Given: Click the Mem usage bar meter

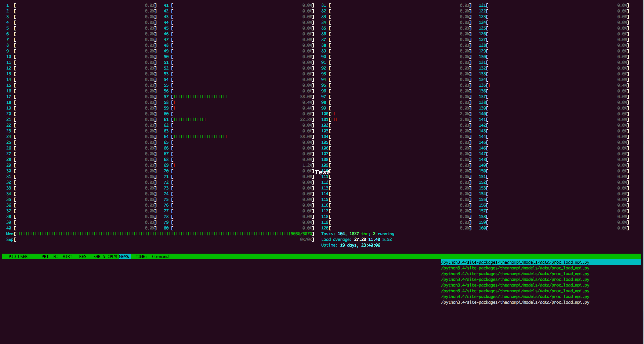Looking at the screenshot, I should [x=160, y=234].
